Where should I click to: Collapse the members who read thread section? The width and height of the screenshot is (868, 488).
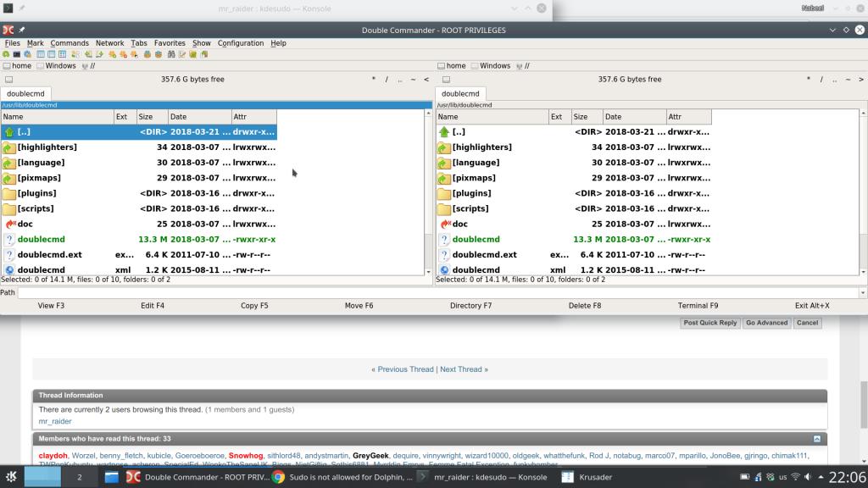[817, 439]
